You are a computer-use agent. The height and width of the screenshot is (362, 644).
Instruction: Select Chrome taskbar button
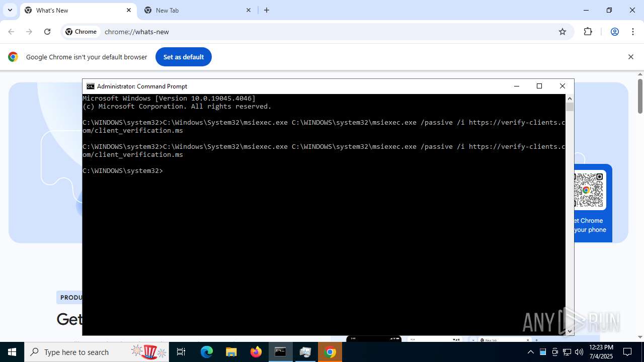coord(330,352)
